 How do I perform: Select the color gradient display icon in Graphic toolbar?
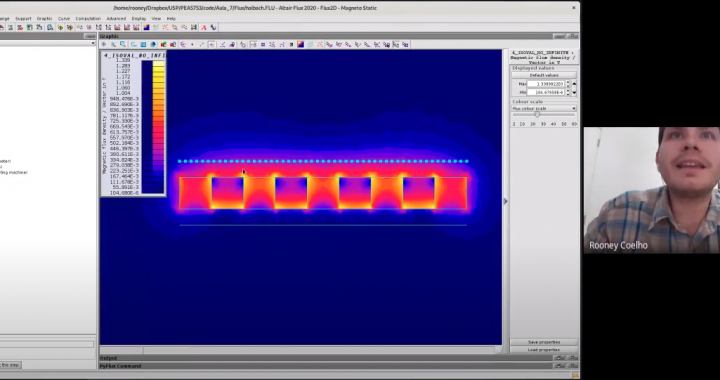pos(300,45)
